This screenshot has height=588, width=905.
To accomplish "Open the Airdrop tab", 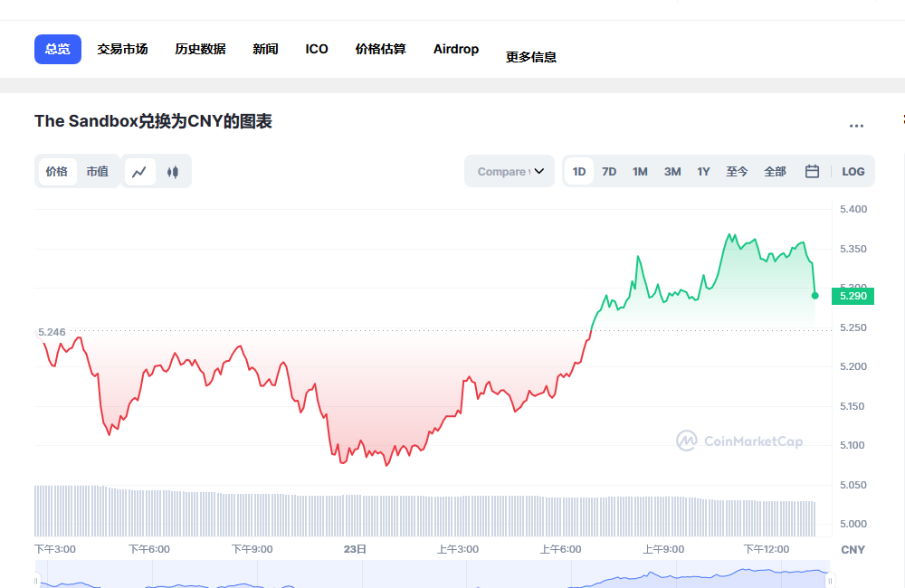I will pos(456,49).
